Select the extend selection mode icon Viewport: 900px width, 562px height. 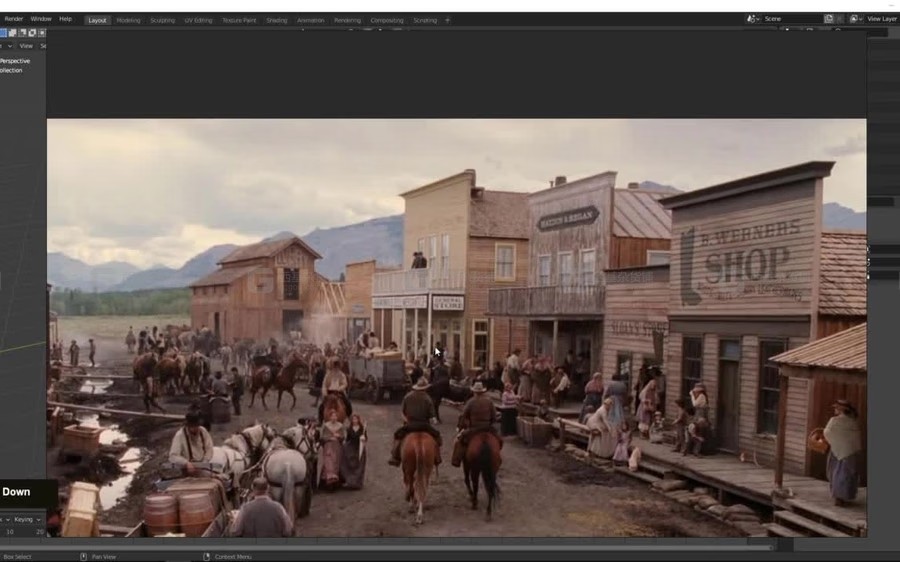[x=12, y=33]
